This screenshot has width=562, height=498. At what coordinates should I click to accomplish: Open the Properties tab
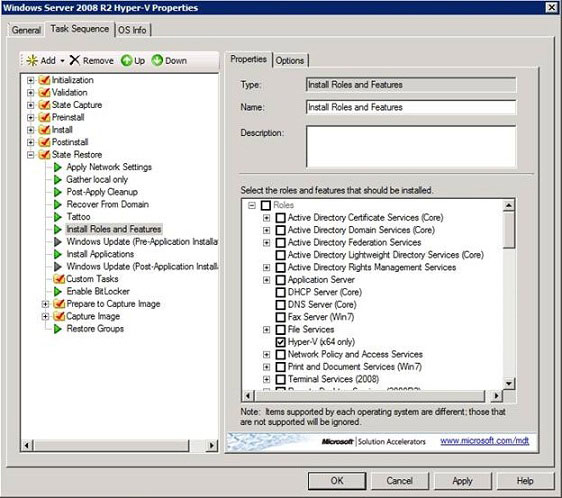tap(248, 59)
